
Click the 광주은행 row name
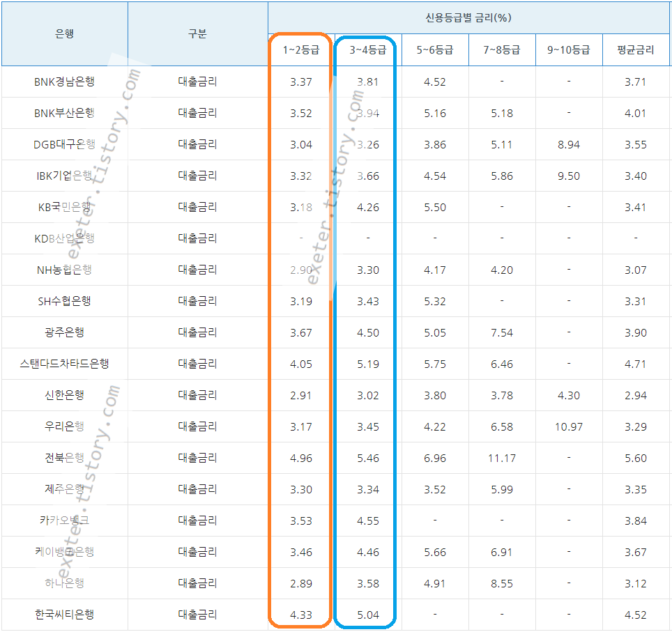tap(64, 332)
